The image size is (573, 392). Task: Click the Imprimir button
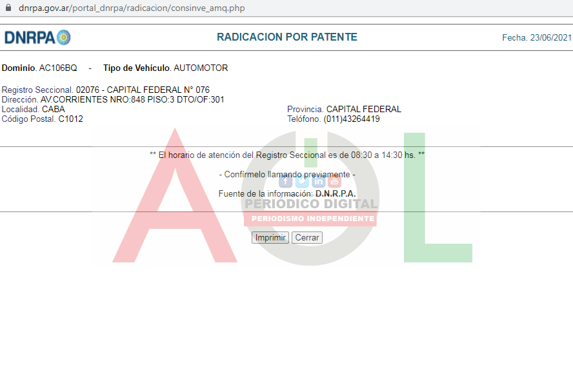pyautogui.click(x=270, y=238)
